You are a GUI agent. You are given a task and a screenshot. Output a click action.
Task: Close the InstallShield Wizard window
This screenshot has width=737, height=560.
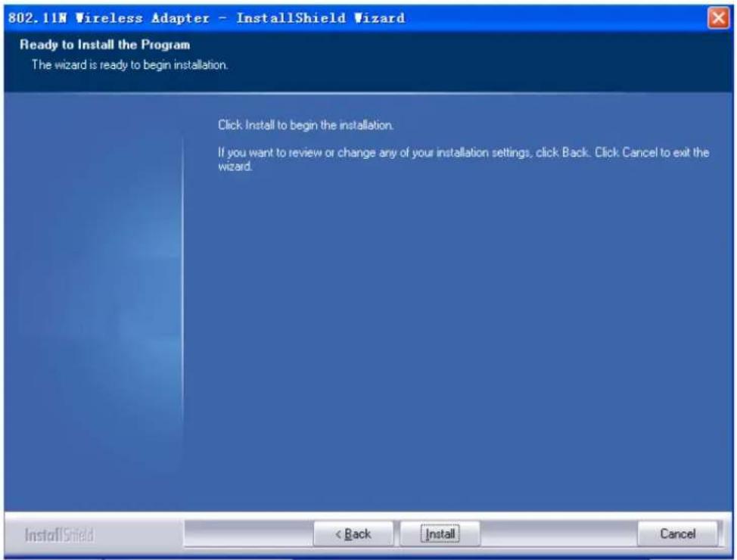pyautogui.click(x=718, y=18)
